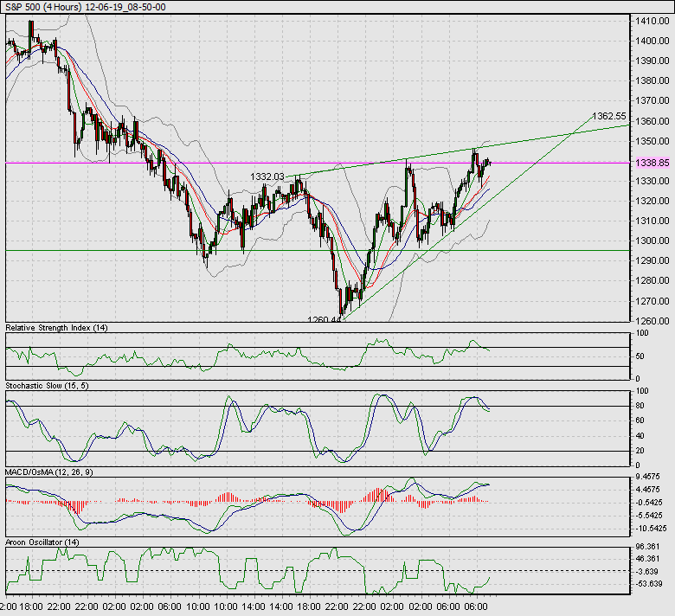Select the 1362.55 trendline target label
This screenshot has height=616, width=675.
[x=608, y=116]
